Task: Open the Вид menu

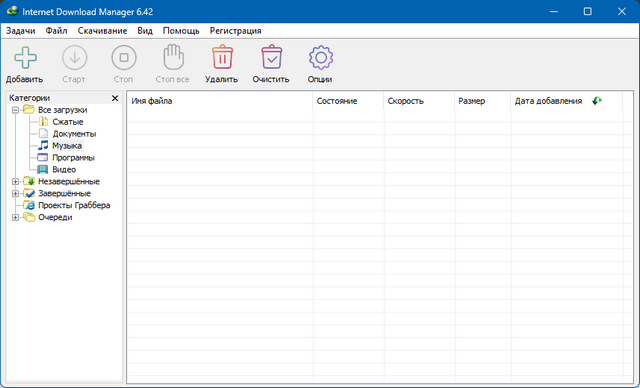Action: click(x=145, y=31)
